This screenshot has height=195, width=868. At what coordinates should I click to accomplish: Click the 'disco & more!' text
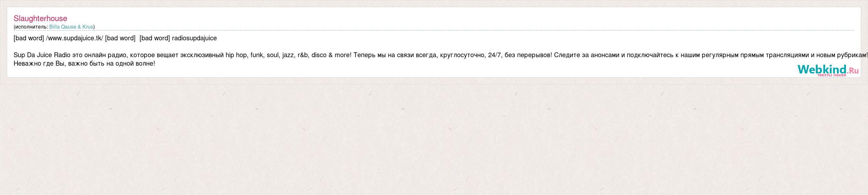coord(331,55)
